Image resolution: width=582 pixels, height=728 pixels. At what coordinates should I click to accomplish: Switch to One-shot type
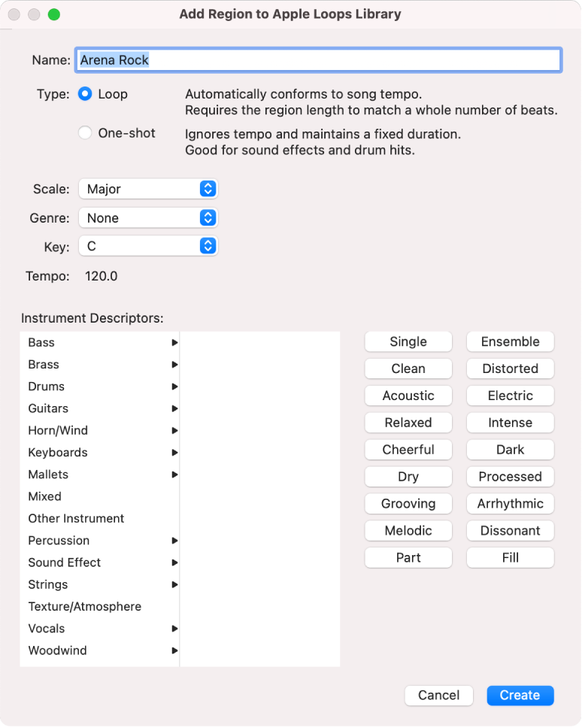coord(85,132)
